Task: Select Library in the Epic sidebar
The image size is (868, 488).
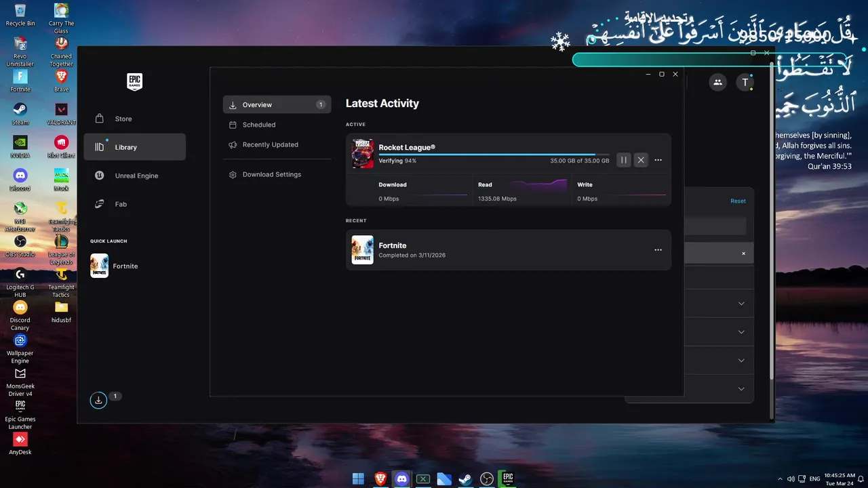Action: click(134, 147)
